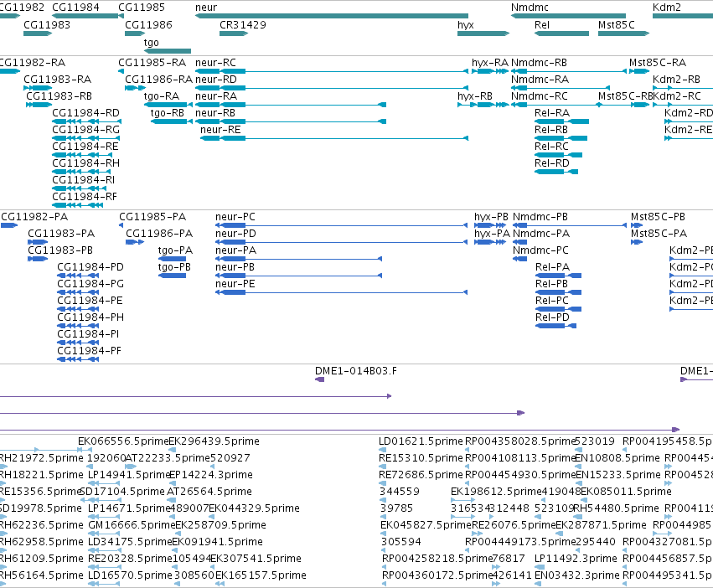Click protein label Rel-PD

(552, 317)
